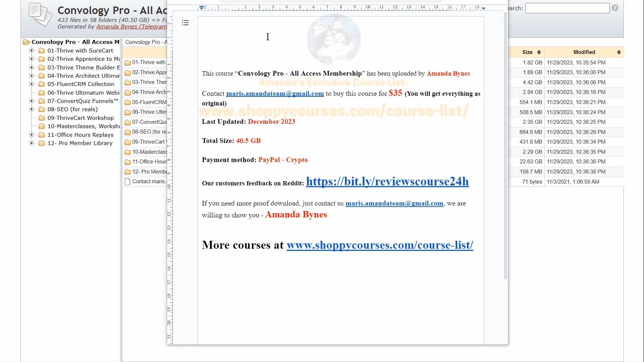
Task: Select 09-ThriveCart Workshop in tree
Action: click(81, 118)
